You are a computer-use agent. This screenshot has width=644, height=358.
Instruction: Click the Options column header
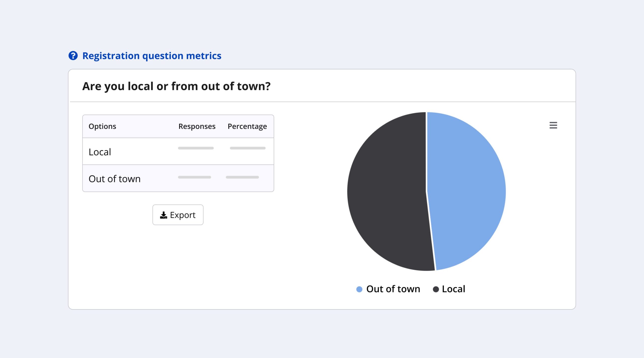pos(102,126)
